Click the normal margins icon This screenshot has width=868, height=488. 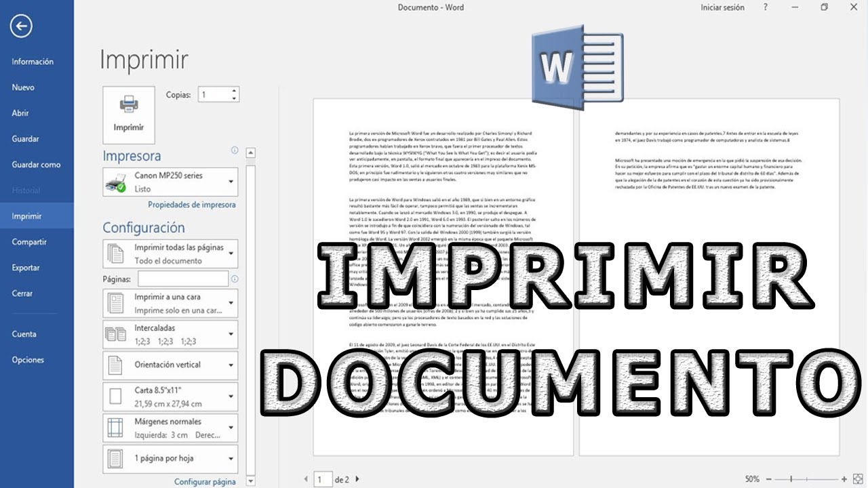pos(116,428)
